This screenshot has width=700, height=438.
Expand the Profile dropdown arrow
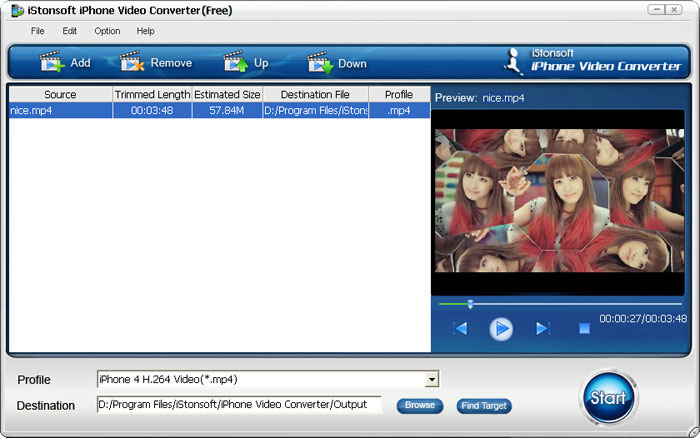pos(432,380)
